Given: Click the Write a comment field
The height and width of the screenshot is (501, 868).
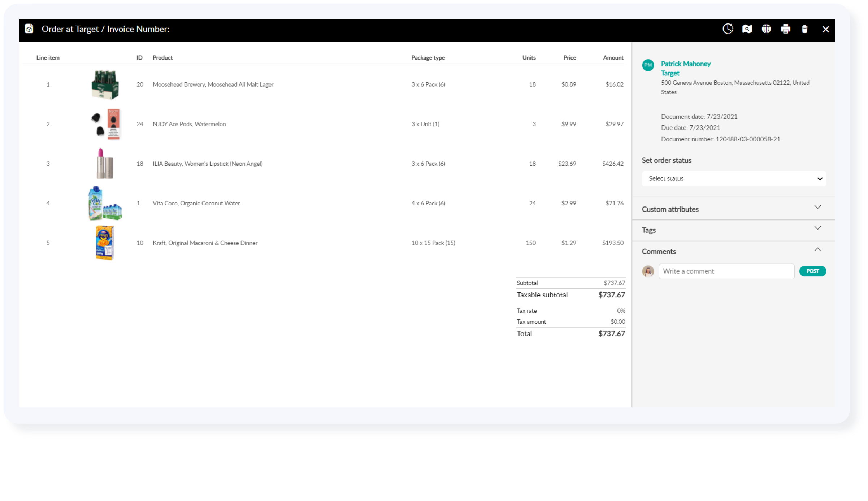Looking at the screenshot, I should 726,271.
